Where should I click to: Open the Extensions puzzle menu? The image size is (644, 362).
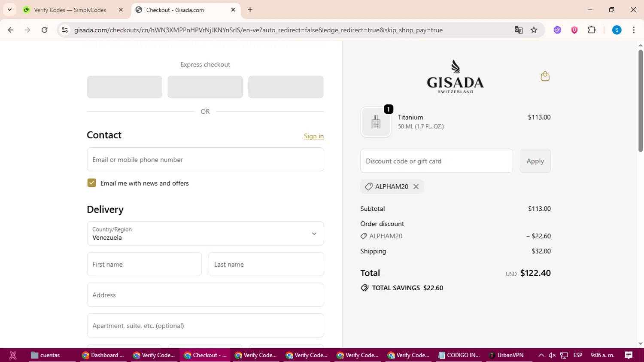(x=592, y=30)
